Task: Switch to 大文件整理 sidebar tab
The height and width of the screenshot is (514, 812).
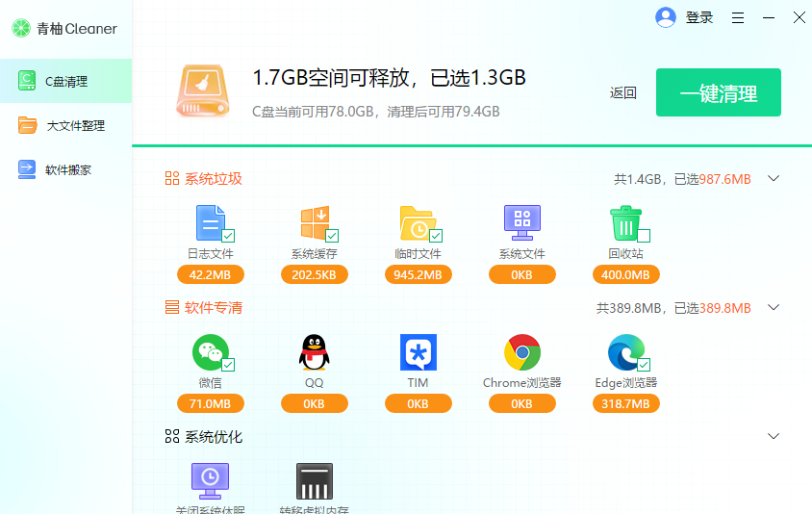Action: point(65,125)
